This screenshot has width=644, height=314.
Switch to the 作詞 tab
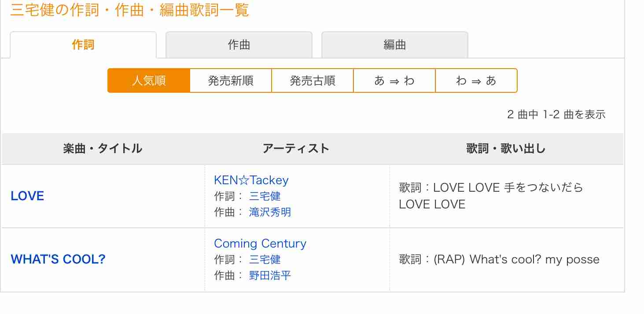[x=83, y=45]
